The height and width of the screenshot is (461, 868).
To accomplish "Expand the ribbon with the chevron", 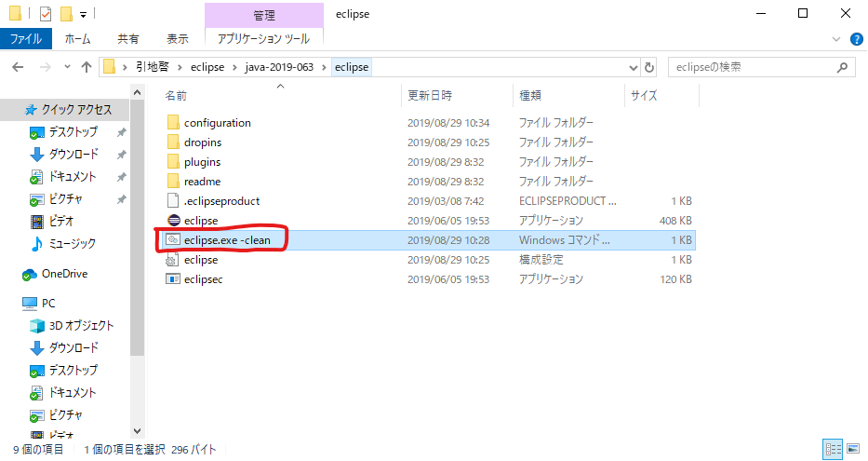I will click(x=835, y=39).
